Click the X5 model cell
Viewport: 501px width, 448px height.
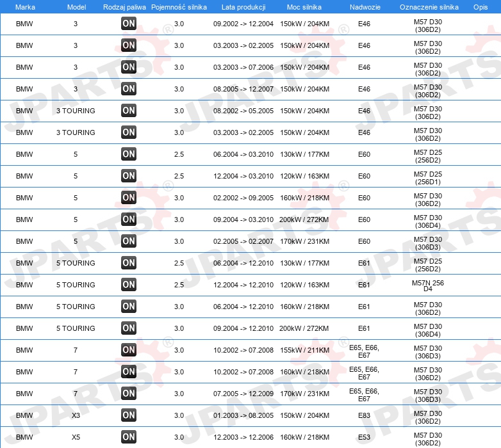76,437
